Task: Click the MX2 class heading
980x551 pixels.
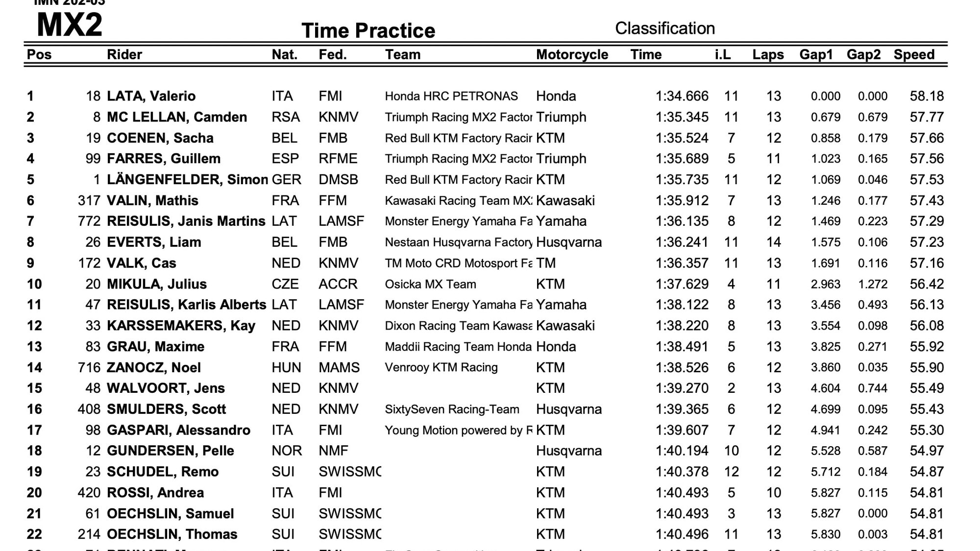Action: (70, 24)
